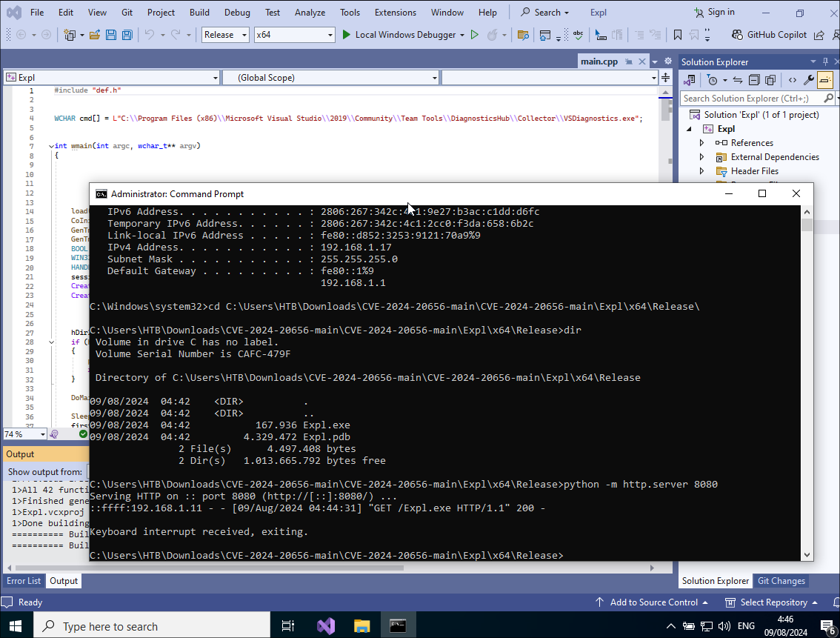Toggle auto-hide pin on Solution Explorer
Viewport: 840px width, 638px height.
[825, 62]
